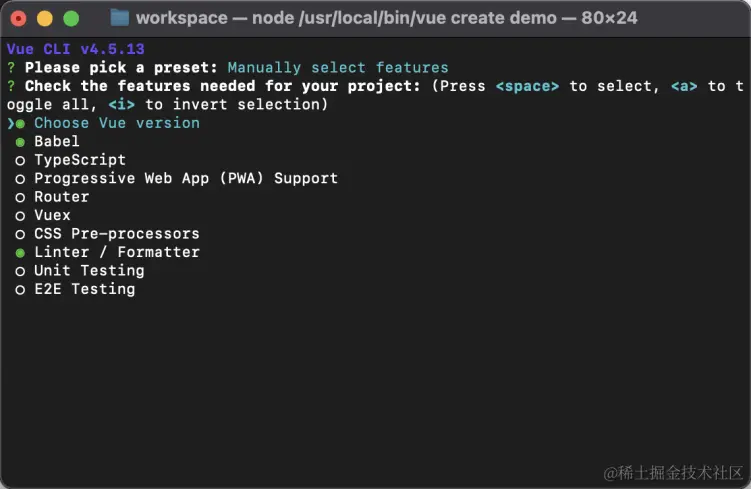Viewport: 751px width, 489px height.
Task: Click the Vue CLI v4.5.13 header text
Action: (75, 49)
